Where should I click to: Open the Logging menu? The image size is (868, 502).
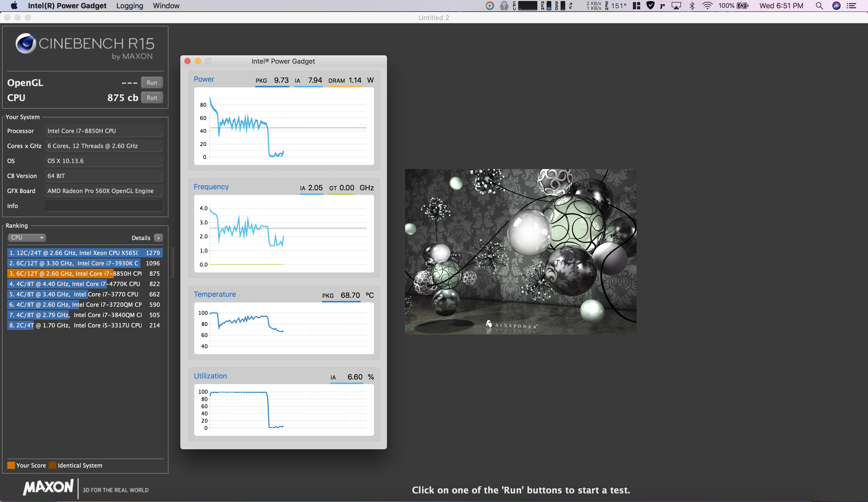129,5
